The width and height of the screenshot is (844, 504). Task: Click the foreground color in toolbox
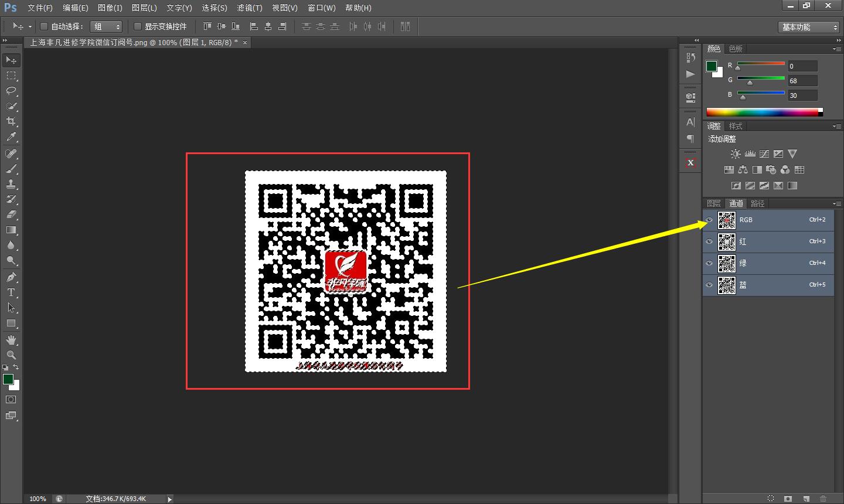[8, 379]
